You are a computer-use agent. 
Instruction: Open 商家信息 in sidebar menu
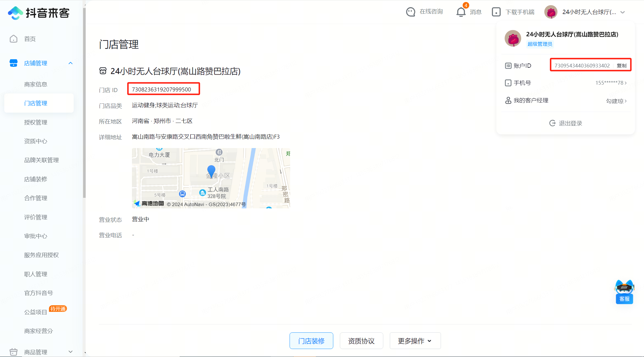click(x=36, y=84)
